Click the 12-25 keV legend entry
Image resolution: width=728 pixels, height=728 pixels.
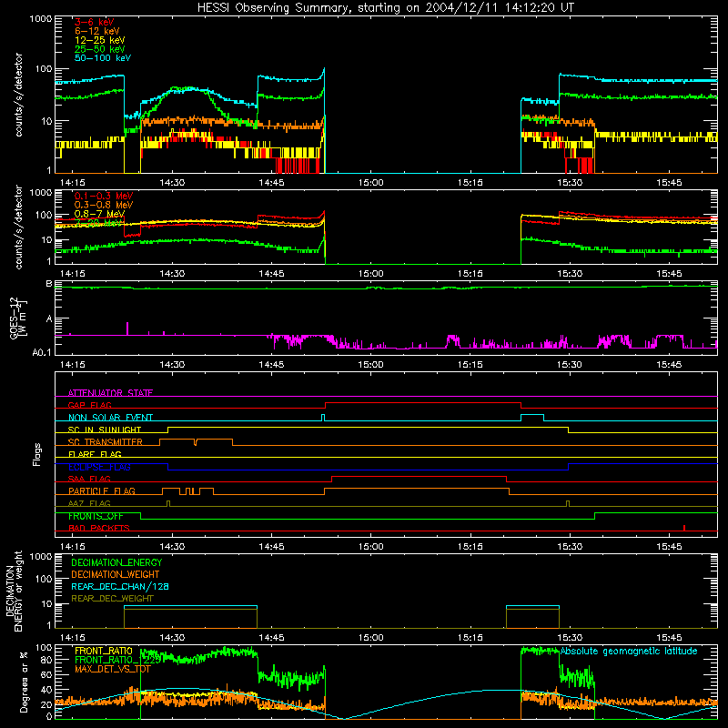click(100, 40)
